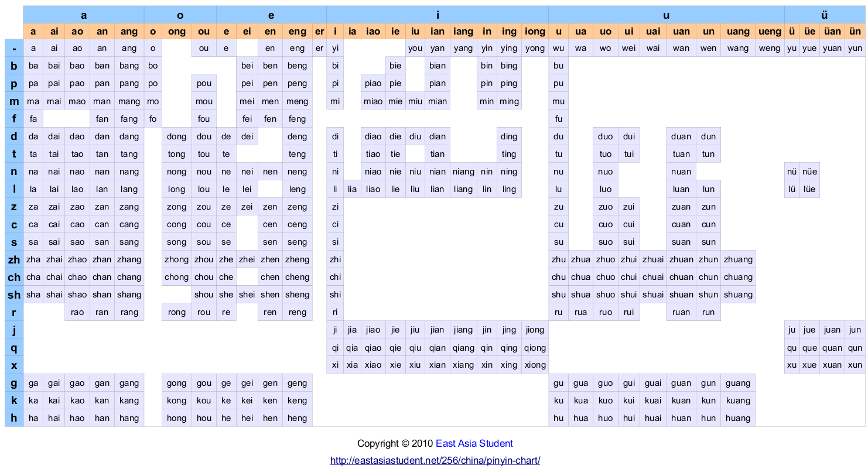Select the "yuan" syllable cell
The height and width of the screenshot is (469, 868).
(x=832, y=48)
